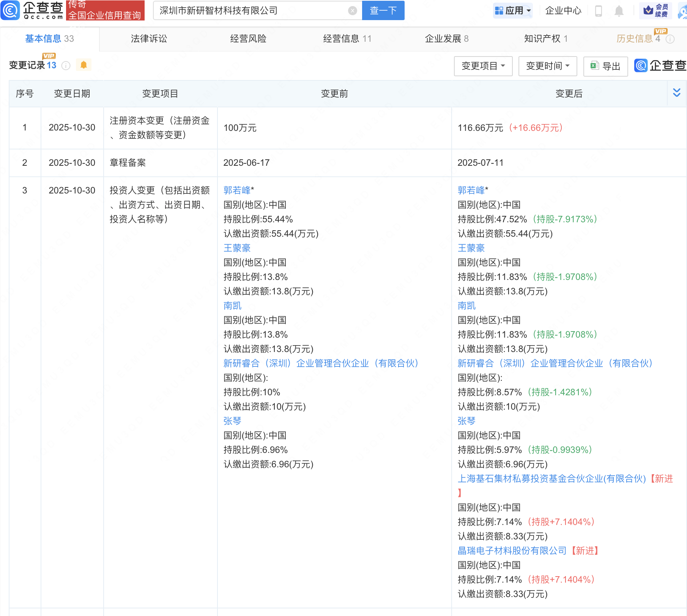Open 晶瑞电子材料股份有限公司 company link
The height and width of the screenshot is (616, 687).
512,551
